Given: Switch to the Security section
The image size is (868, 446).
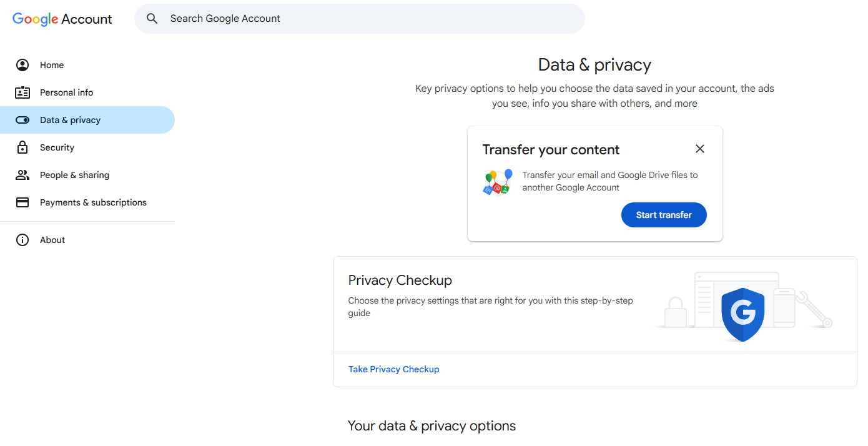Looking at the screenshot, I should coord(57,147).
